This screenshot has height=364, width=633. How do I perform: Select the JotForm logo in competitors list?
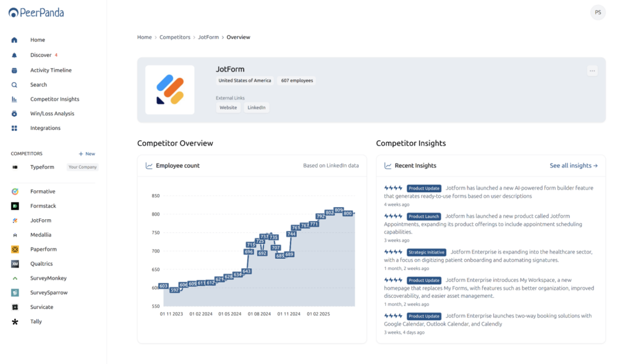14,220
